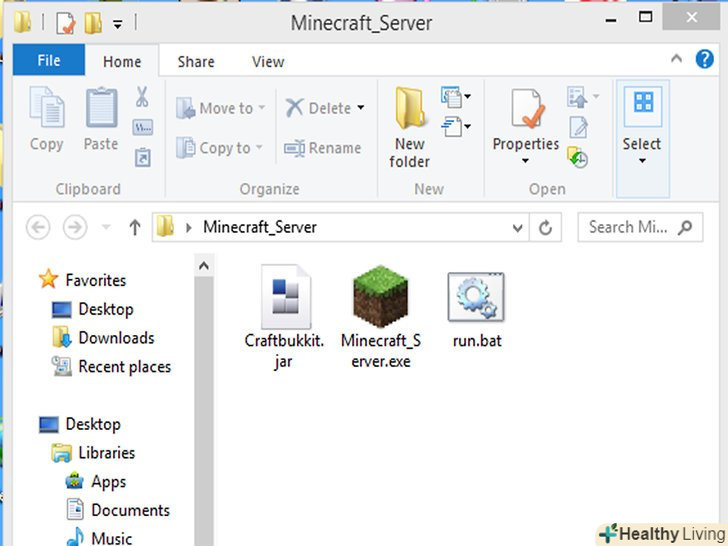Switch to the Share tab
Viewport: 728px width, 546px height.
[196, 62]
